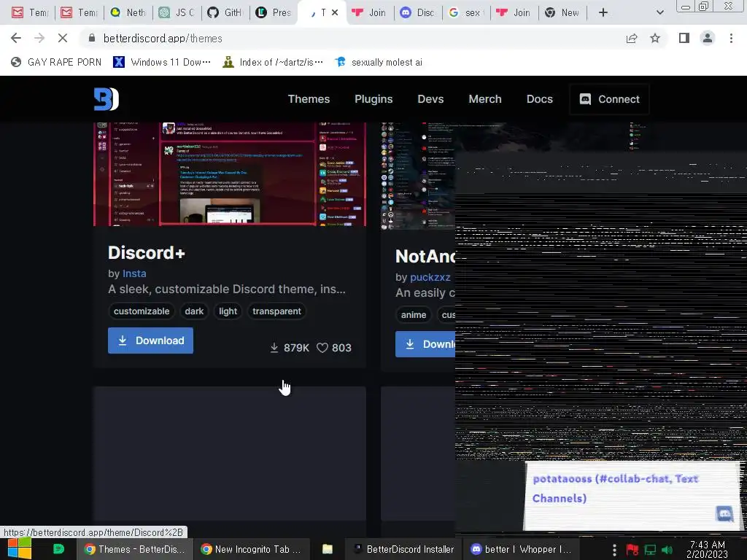
Task: Click the BetterDiscord logo in the header
Action: pyautogui.click(x=107, y=99)
